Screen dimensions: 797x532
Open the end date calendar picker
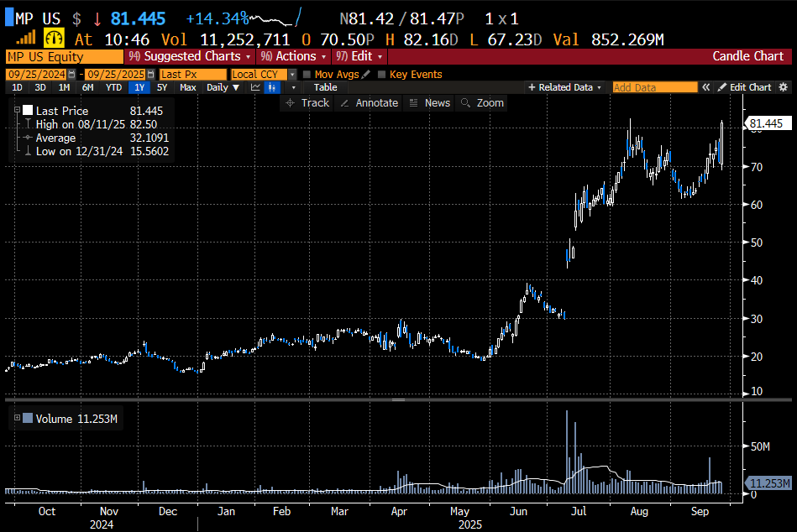click(150, 74)
